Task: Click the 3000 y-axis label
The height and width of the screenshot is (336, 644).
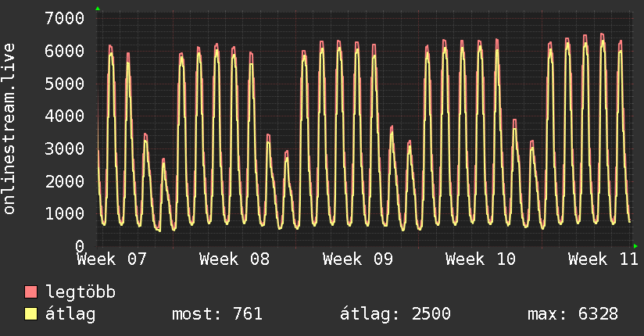Action: pos(65,148)
